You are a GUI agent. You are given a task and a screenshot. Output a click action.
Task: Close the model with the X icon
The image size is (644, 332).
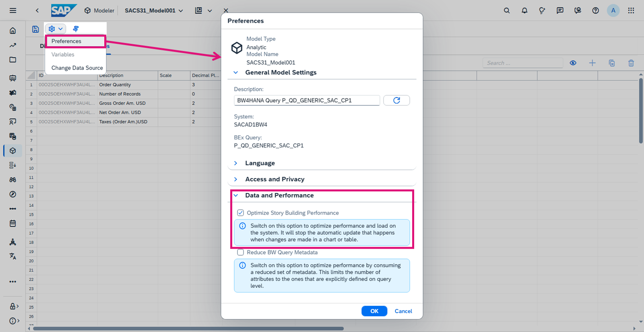tap(226, 10)
